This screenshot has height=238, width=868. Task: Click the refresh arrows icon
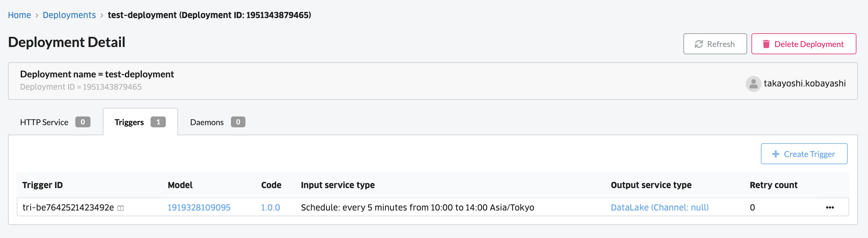point(699,44)
